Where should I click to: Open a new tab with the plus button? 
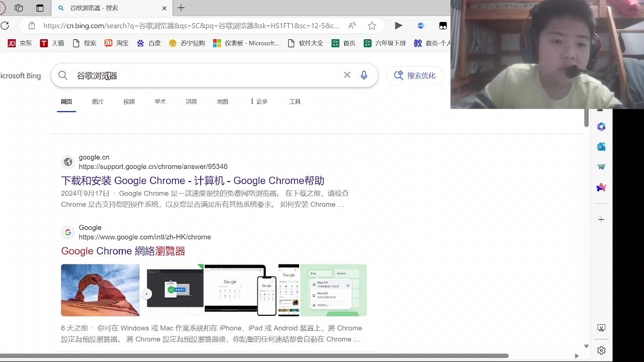pyautogui.click(x=181, y=8)
